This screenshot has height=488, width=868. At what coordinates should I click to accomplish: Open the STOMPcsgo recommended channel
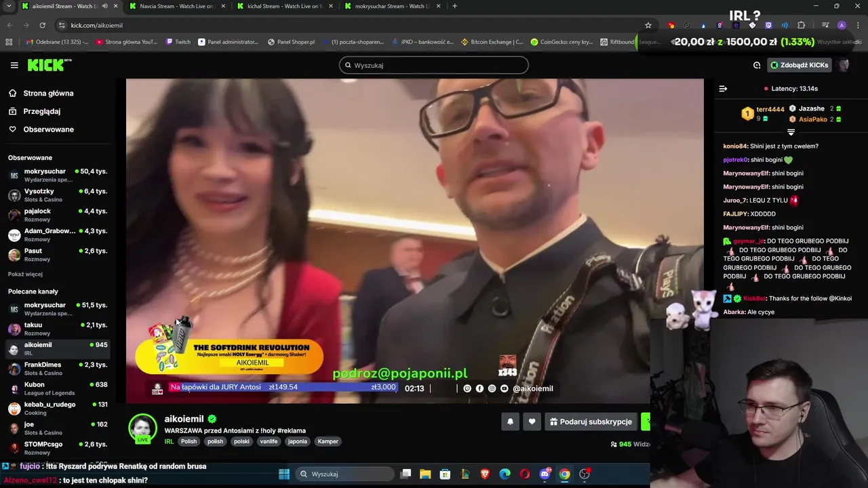click(57, 447)
